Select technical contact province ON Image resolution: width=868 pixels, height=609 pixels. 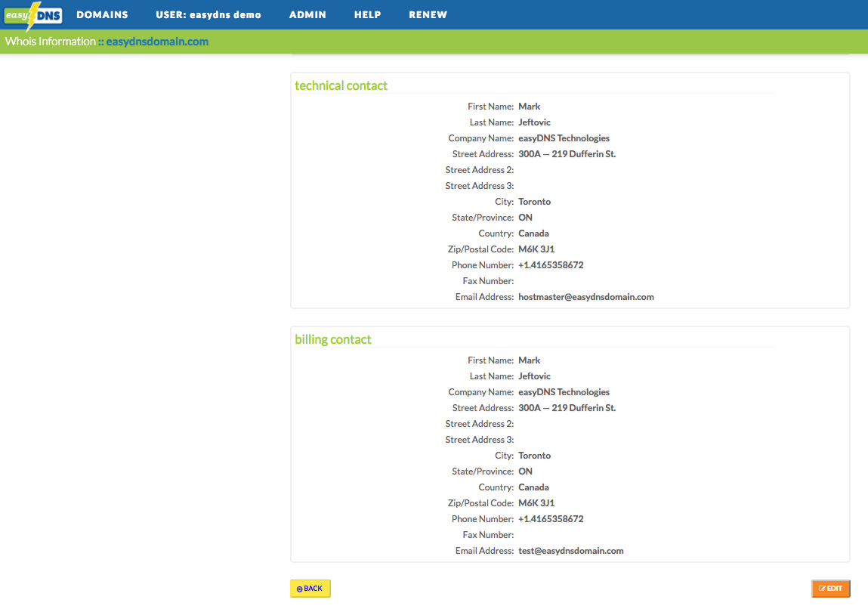tap(525, 218)
